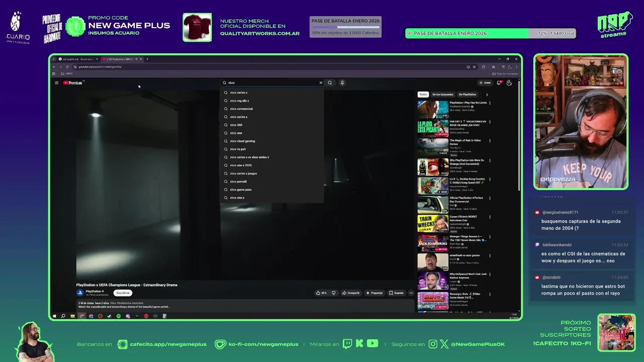Open File Explorer from the taskbar
The width and height of the screenshot is (644, 362).
pos(72,316)
